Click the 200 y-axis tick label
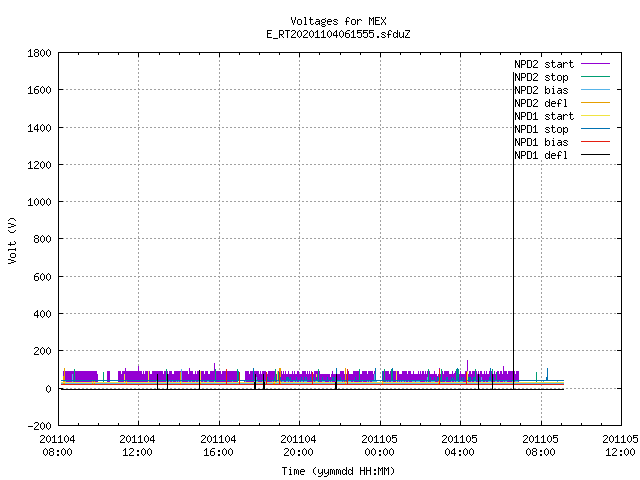This screenshot has height=480, width=640. click(x=42, y=351)
